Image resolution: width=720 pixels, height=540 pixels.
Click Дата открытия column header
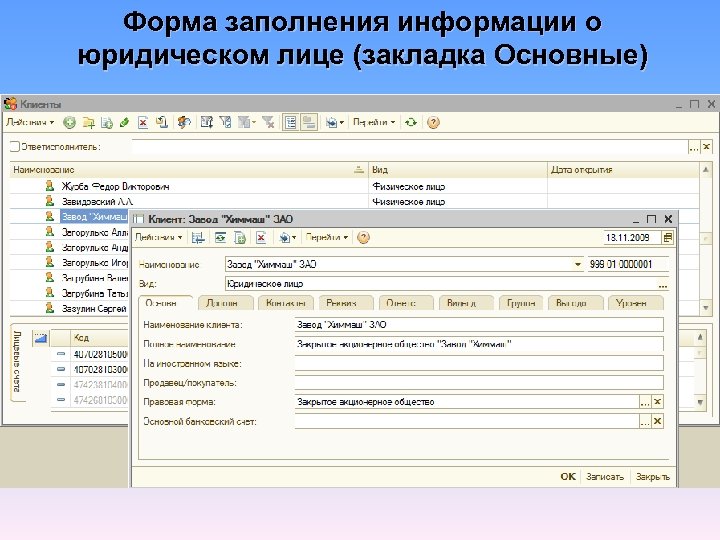(x=623, y=170)
